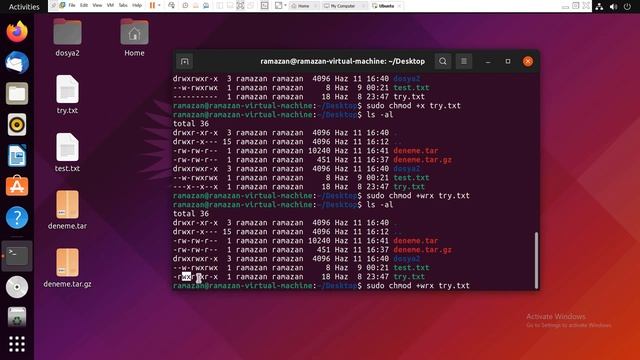Show Applications grid
Image resolution: width=640 pixels, height=360 pixels.
(x=17, y=344)
